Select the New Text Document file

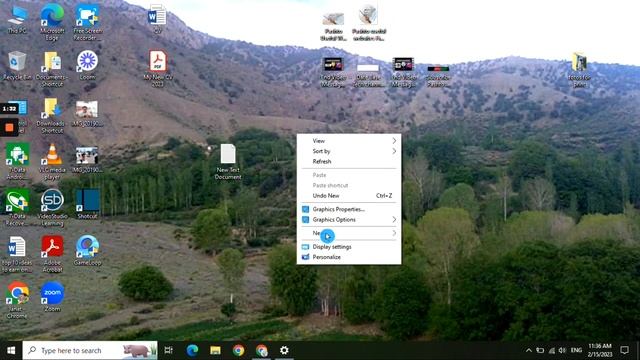tap(228, 162)
